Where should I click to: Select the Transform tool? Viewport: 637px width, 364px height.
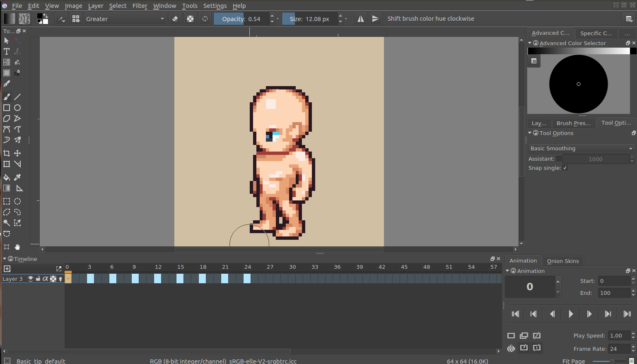[6, 164]
